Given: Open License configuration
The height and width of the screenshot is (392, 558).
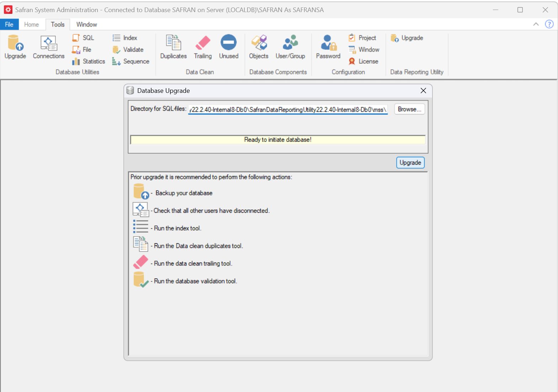Looking at the screenshot, I should 363,61.
